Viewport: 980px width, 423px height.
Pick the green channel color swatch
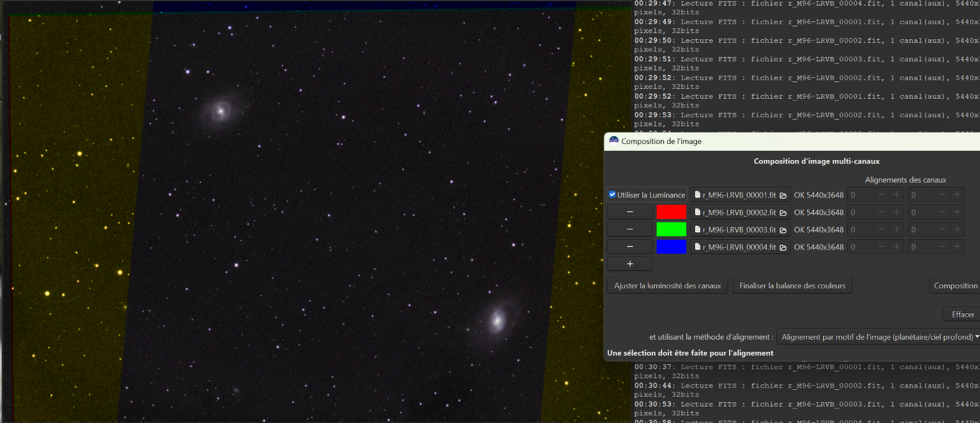click(671, 229)
